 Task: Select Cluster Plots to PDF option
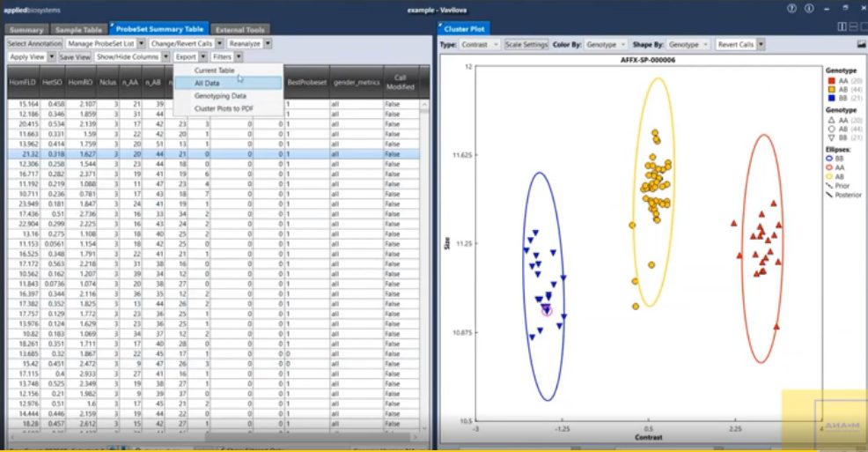click(224, 108)
